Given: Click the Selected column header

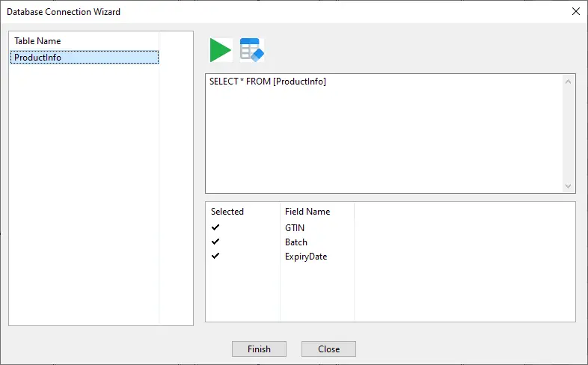Looking at the screenshot, I should click(x=243, y=212).
